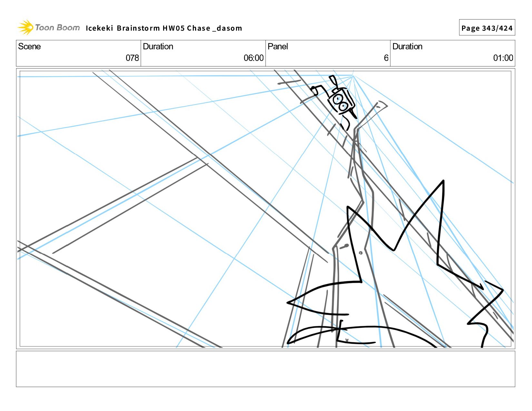Click the "Scene" label
This screenshot has height=411, width=532.
pos(29,46)
